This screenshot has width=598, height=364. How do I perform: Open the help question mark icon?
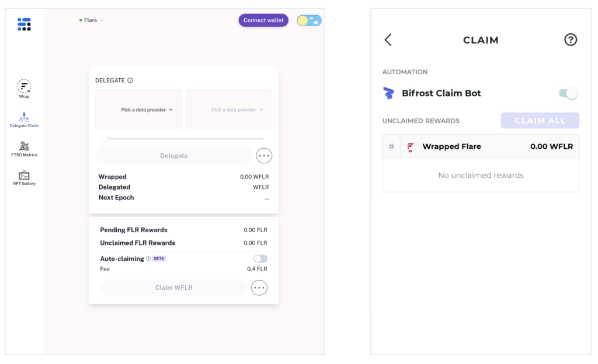(x=571, y=40)
